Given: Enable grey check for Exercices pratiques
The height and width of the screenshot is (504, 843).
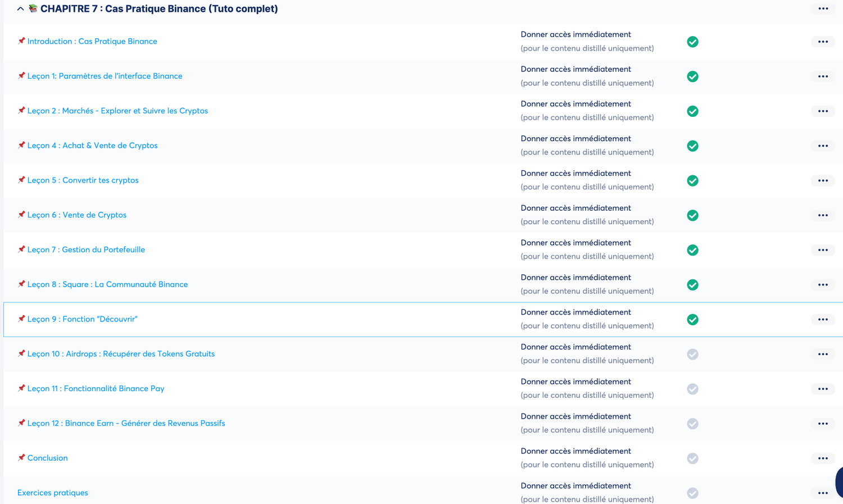Looking at the screenshot, I should click(693, 493).
